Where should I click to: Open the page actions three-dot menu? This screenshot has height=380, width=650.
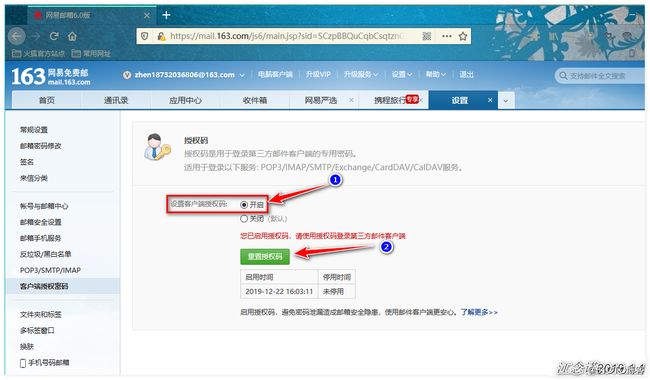tap(446, 36)
